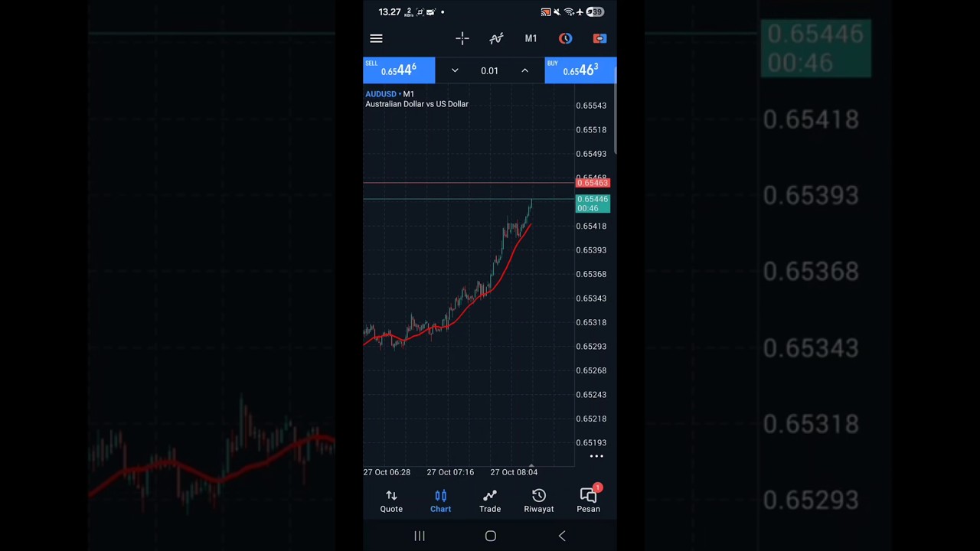980x551 pixels.
Task: Tap the red ask price label 0.65463
Action: 593,183
